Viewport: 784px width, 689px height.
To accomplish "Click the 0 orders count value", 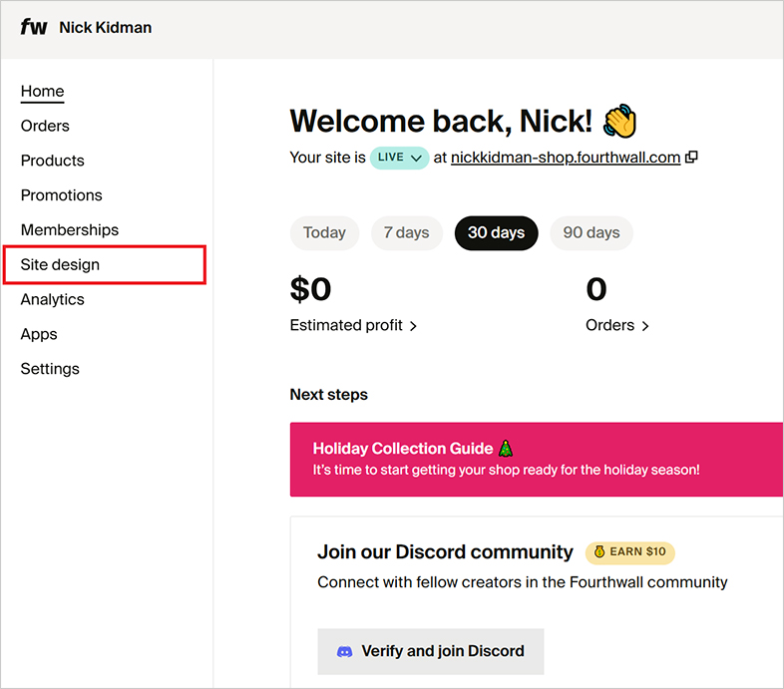I will [596, 289].
